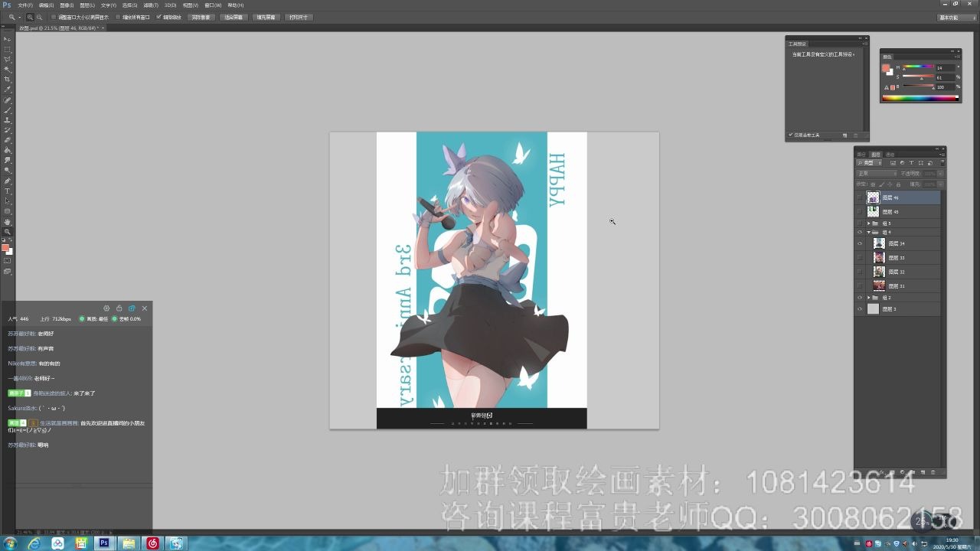
Task: Show layer 45 via its visibility box
Action: tap(860, 212)
